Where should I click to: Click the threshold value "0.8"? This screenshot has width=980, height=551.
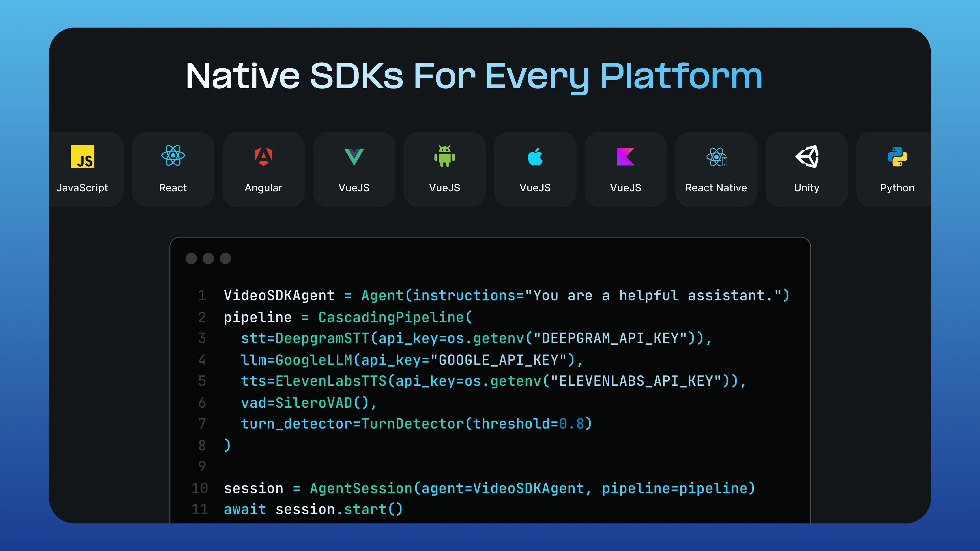click(x=571, y=424)
